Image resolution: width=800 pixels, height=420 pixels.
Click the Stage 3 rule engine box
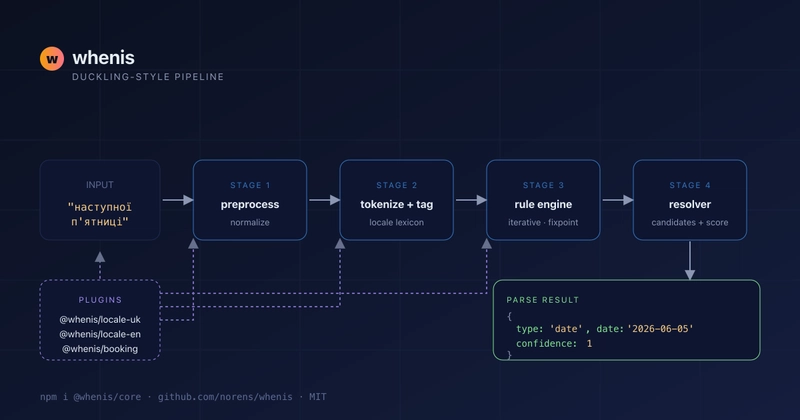click(543, 200)
